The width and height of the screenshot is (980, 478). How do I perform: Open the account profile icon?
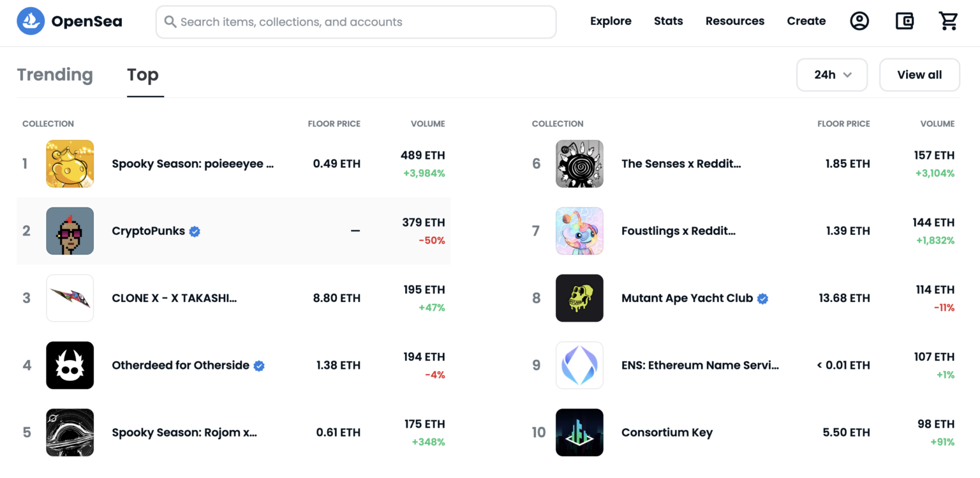pos(859,21)
